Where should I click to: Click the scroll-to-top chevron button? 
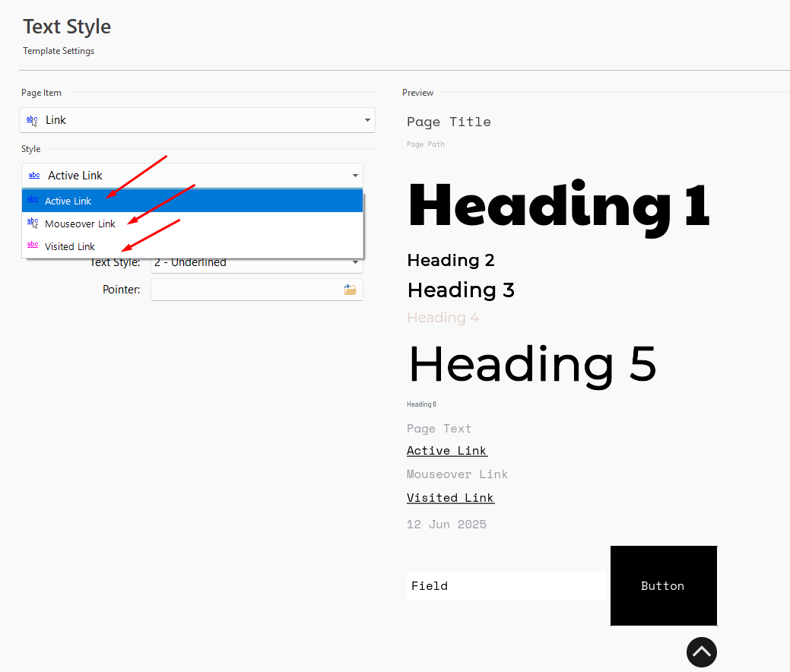701,651
